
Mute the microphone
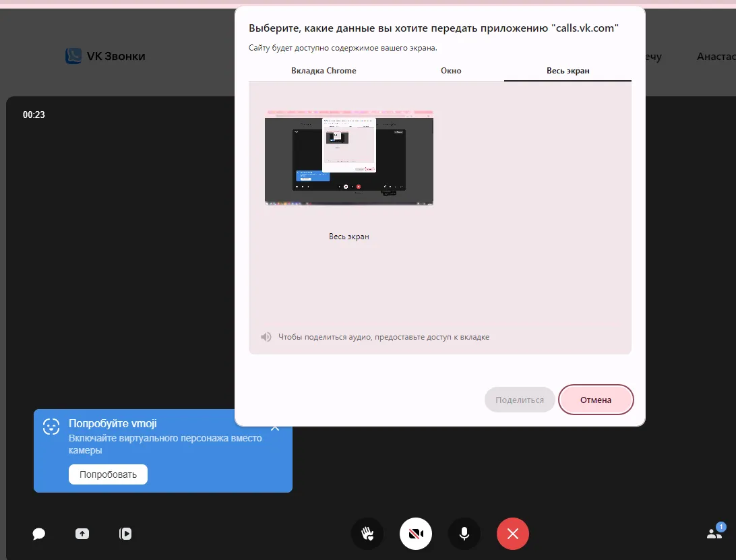464,534
